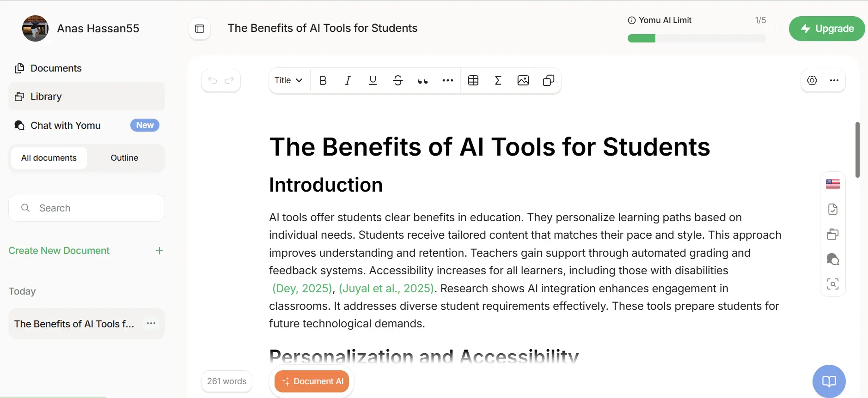Open the chat icon in the right rail
Screen dimensions: 868x398
click(833, 259)
